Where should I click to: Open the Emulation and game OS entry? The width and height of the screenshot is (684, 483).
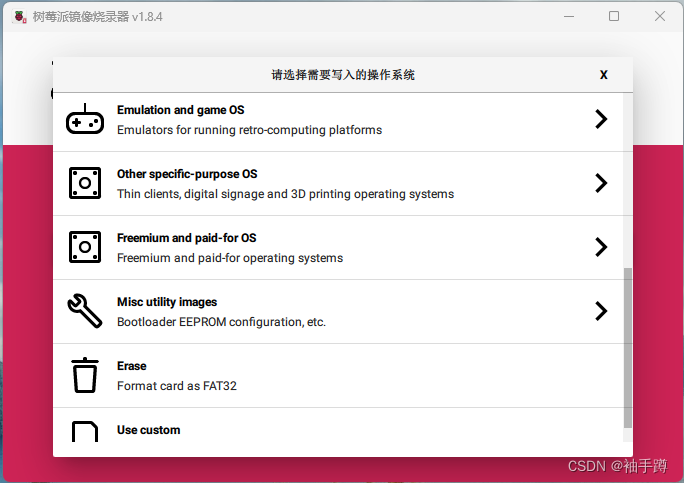click(x=338, y=120)
